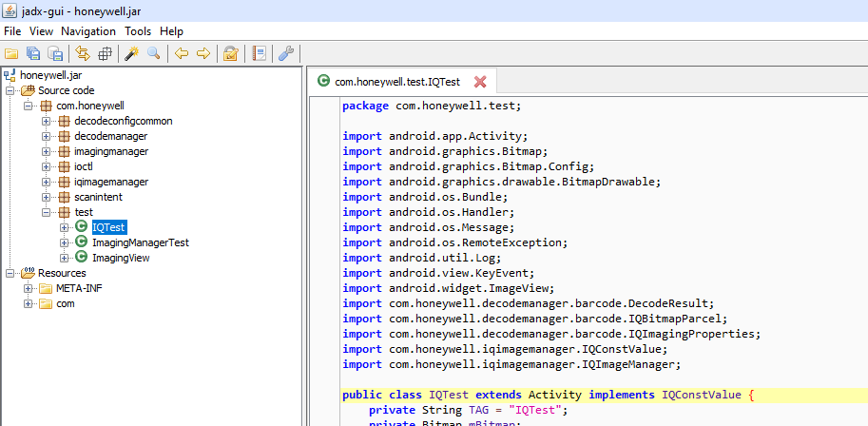
Task: Click the jadx-gui Java title bar icon
Action: pyautogui.click(x=10, y=10)
